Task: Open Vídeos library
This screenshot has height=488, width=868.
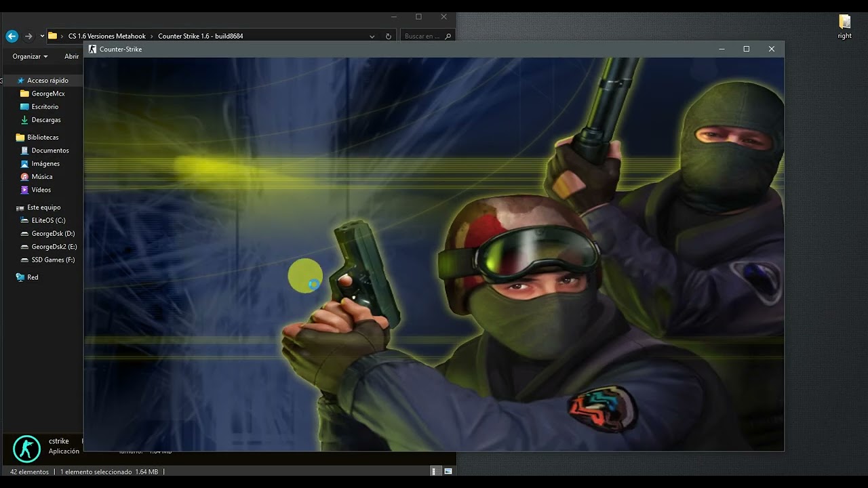Action: (x=41, y=190)
